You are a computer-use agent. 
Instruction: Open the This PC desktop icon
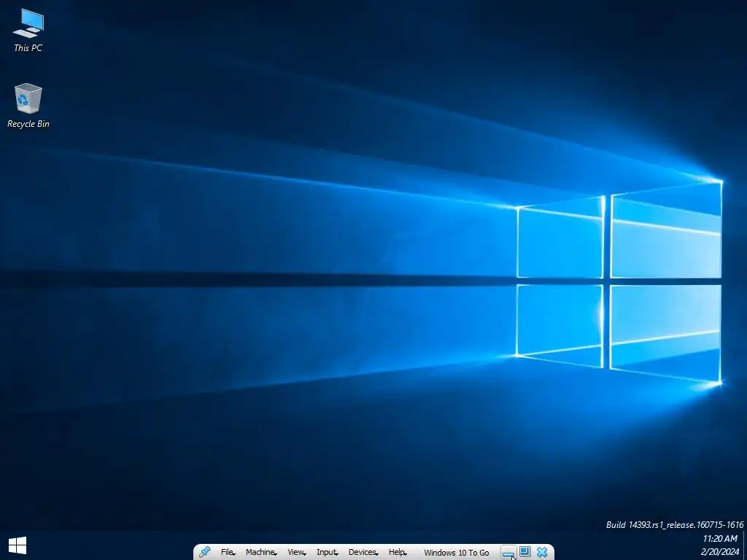tap(28, 31)
